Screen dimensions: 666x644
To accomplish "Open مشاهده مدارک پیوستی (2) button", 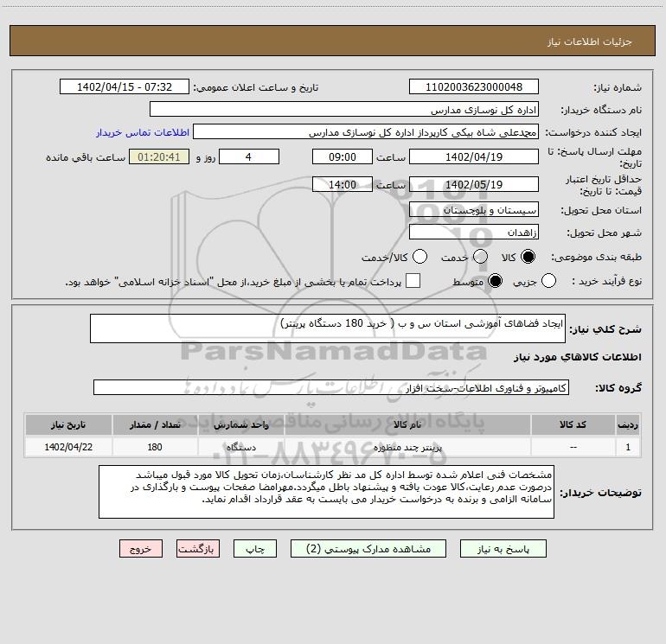I will tap(368, 549).
